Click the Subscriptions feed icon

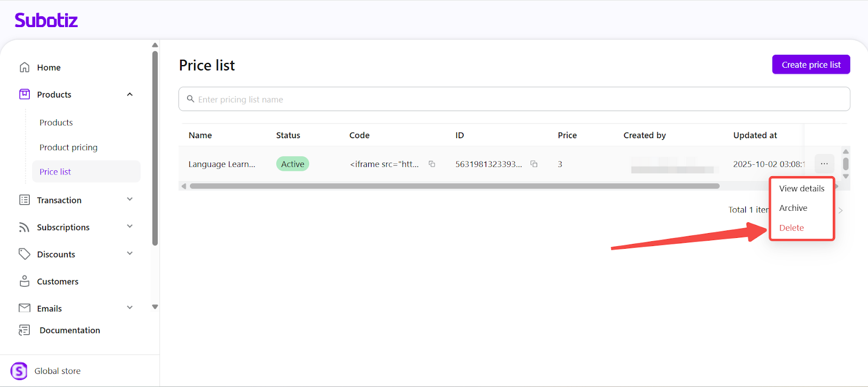tap(24, 227)
